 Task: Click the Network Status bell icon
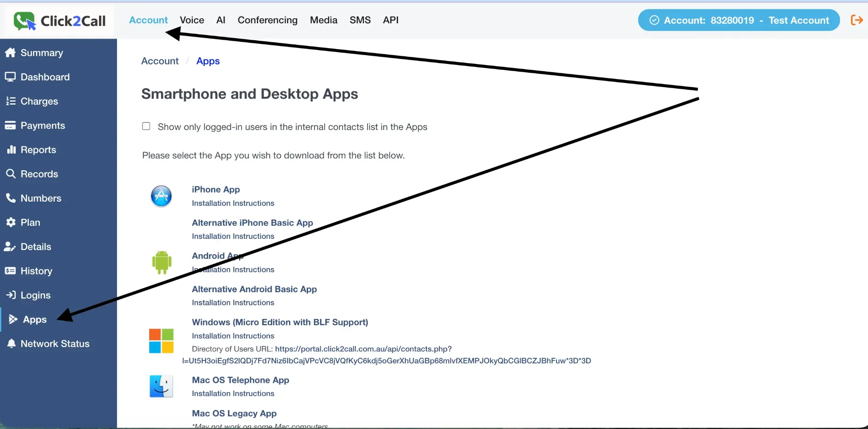tap(11, 343)
